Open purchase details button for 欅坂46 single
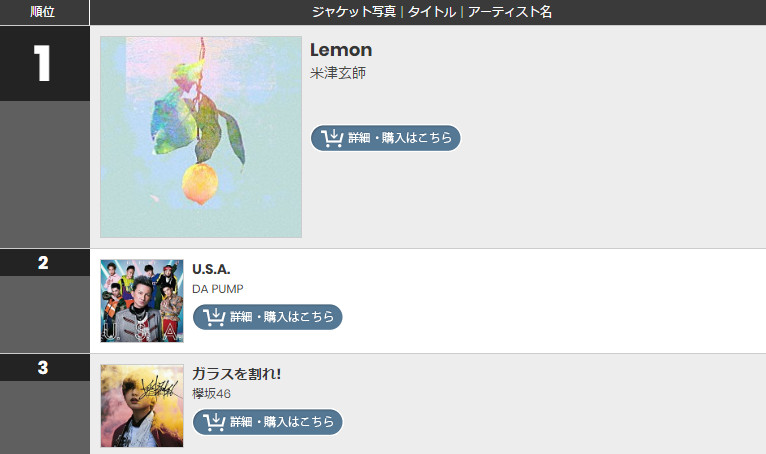Image resolution: width=766 pixels, height=454 pixels. tap(268, 422)
